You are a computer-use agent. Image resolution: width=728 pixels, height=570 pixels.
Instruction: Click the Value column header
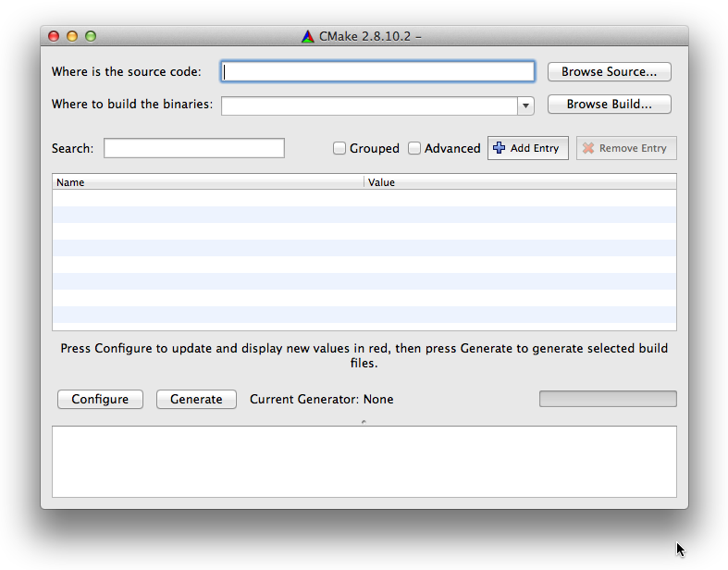520,182
